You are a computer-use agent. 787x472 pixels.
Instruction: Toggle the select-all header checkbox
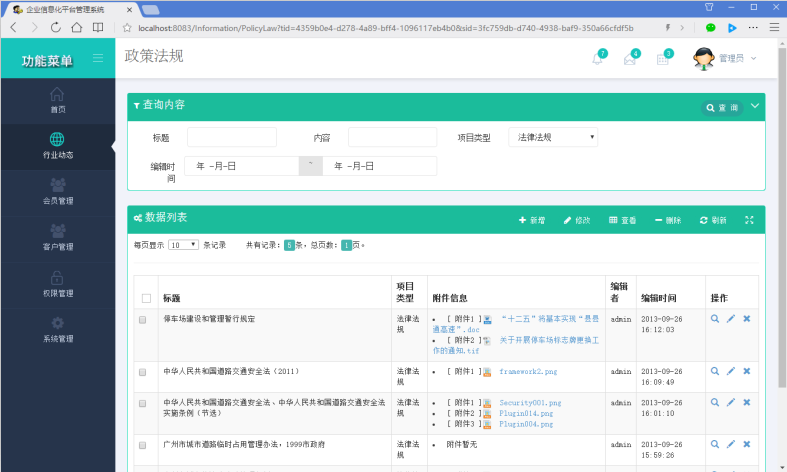[x=147, y=298]
